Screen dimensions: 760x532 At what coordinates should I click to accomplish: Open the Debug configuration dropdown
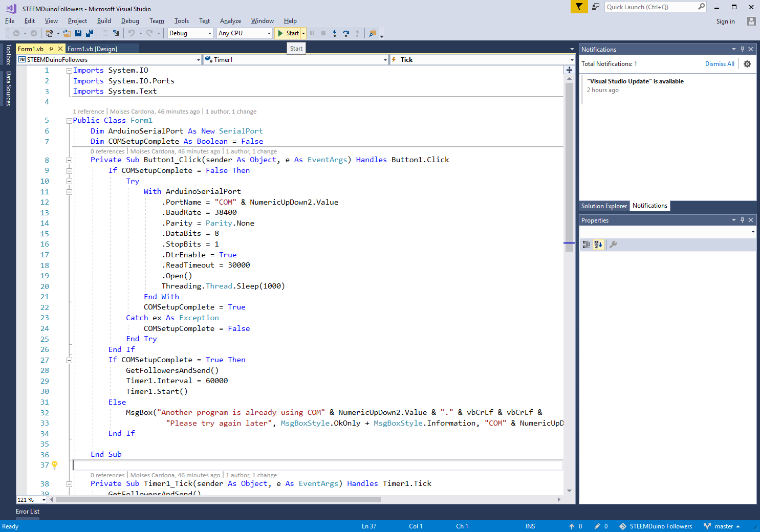[190, 33]
